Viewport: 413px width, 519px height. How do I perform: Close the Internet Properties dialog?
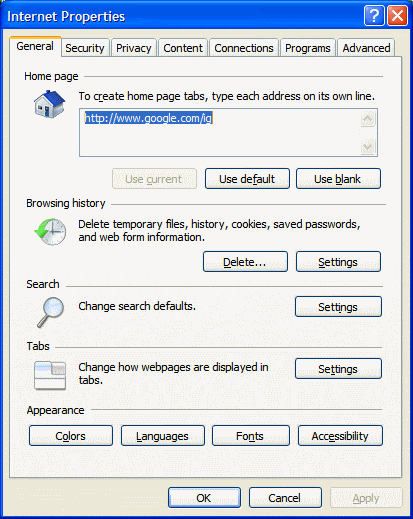coord(397,15)
